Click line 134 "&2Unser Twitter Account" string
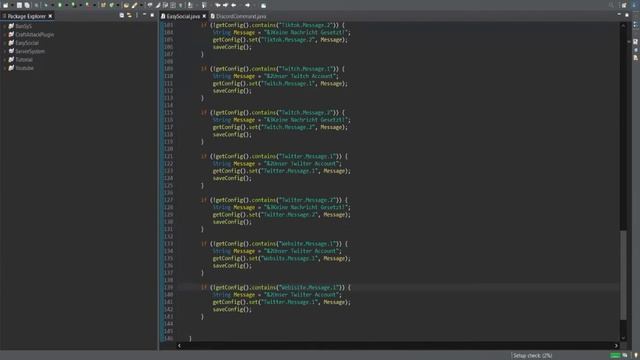This screenshot has height=360, width=640. pyautogui.click(x=302, y=251)
